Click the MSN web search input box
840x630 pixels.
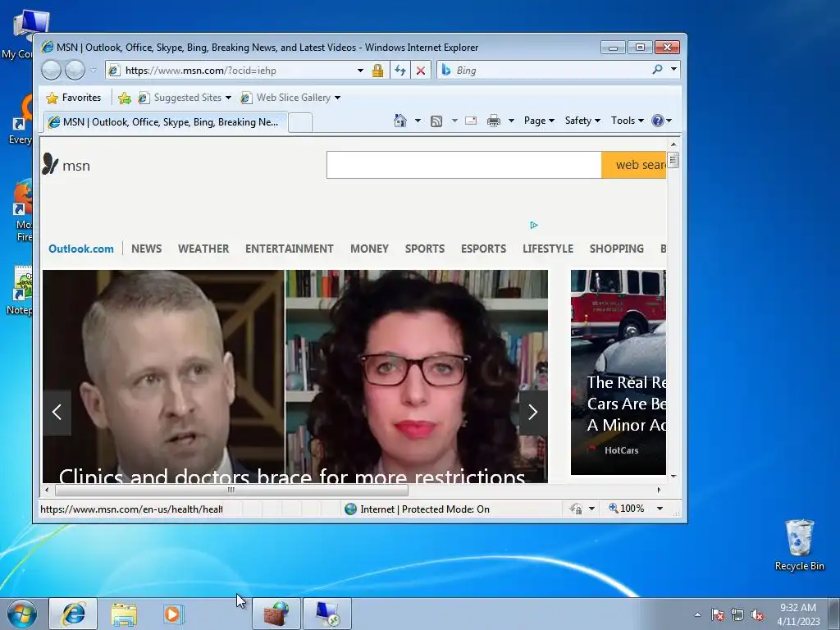tap(464, 165)
